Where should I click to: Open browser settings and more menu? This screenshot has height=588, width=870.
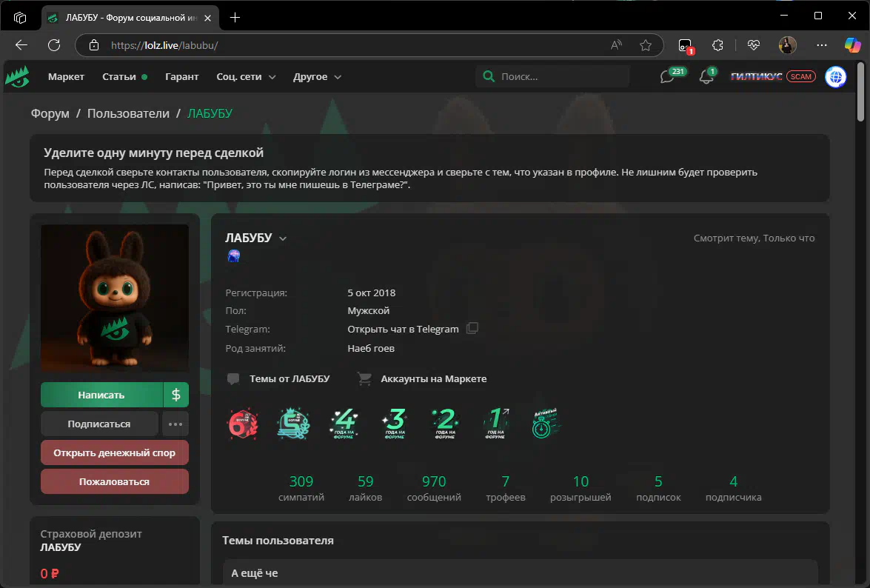(x=822, y=45)
